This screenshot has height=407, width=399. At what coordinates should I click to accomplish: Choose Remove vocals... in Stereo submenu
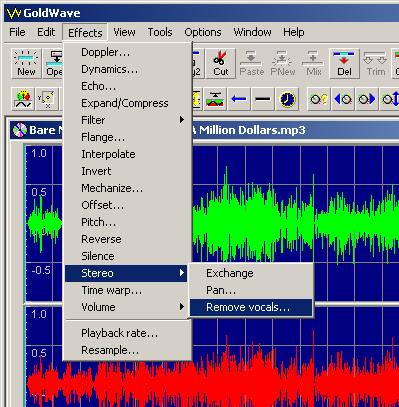[x=251, y=307]
